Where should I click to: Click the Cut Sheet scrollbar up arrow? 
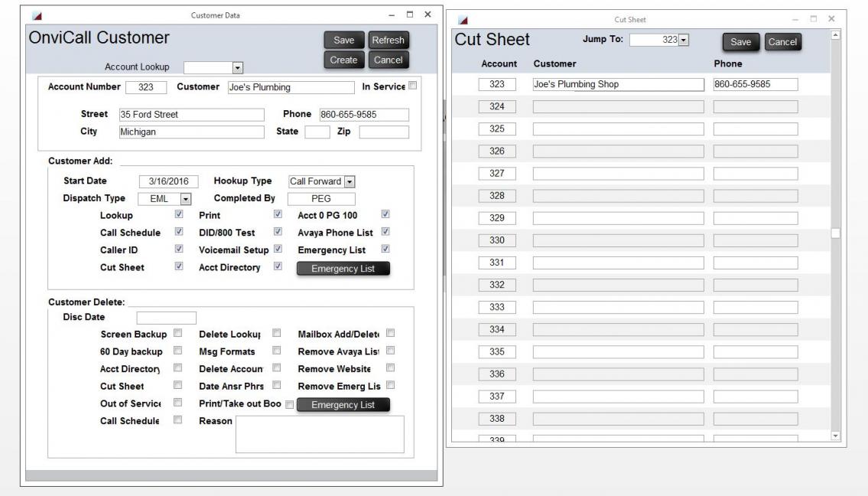tap(836, 35)
